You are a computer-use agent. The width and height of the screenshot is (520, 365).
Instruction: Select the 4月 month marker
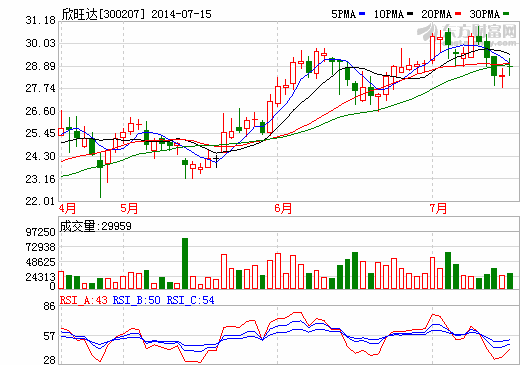[x=68, y=209]
